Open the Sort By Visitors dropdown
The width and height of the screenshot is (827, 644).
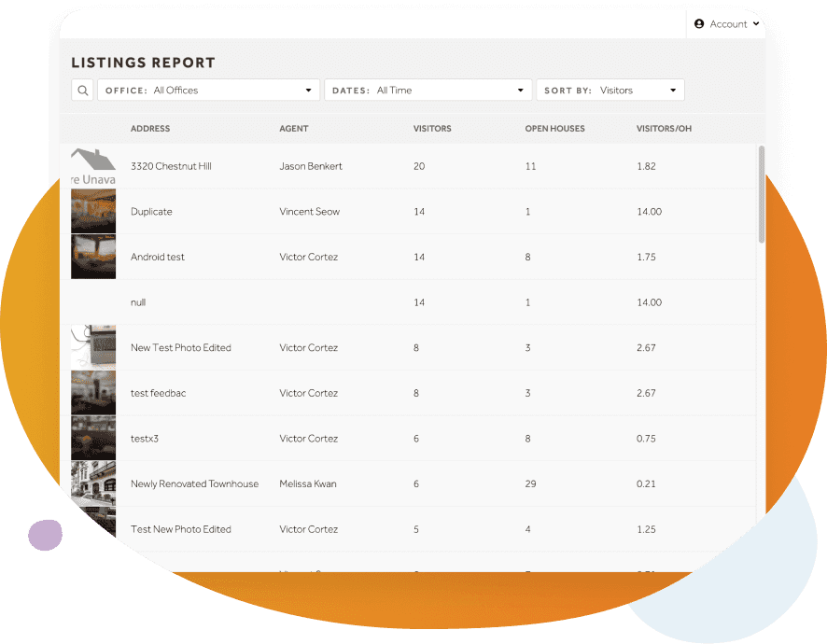click(x=610, y=91)
